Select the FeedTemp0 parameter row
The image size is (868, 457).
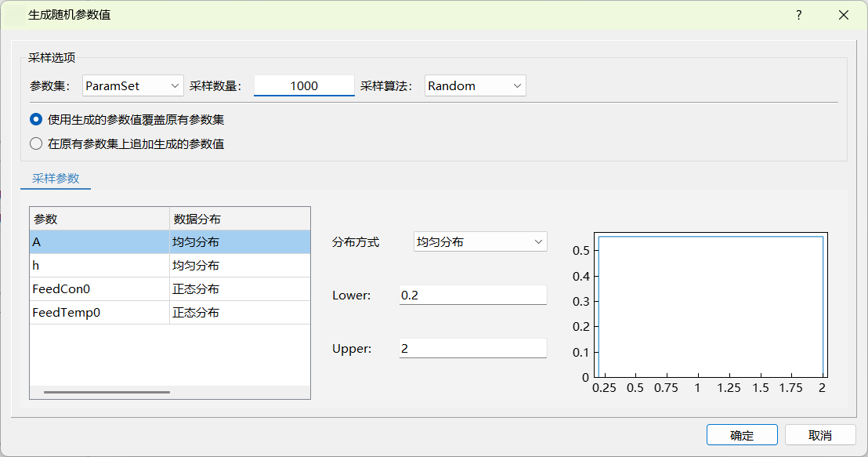pyautogui.click(x=99, y=313)
